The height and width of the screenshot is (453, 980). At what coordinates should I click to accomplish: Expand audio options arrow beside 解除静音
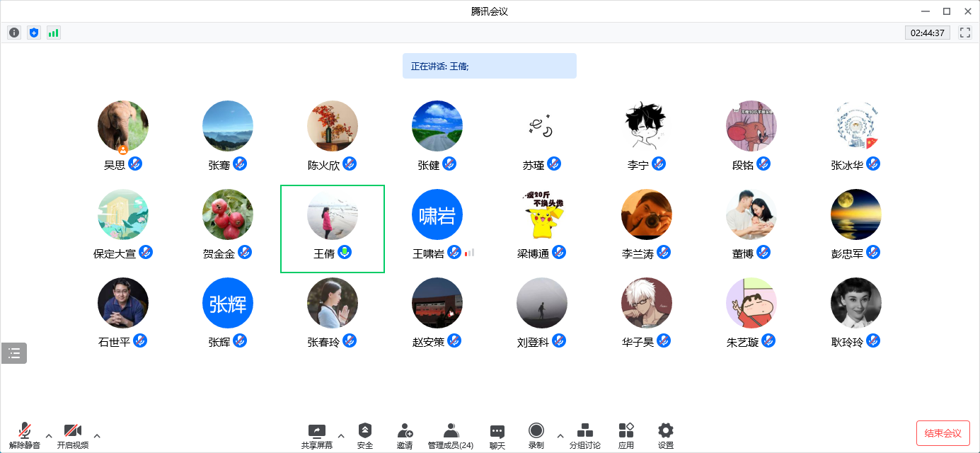coord(49,435)
